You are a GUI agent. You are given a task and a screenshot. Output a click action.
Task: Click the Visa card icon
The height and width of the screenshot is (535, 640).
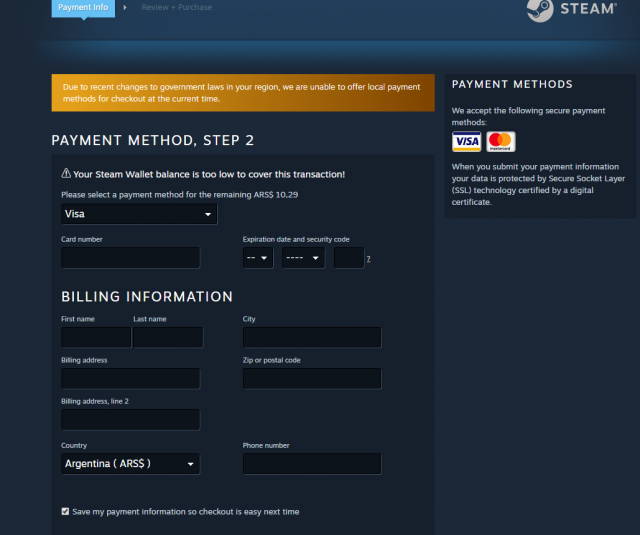(x=466, y=141)
